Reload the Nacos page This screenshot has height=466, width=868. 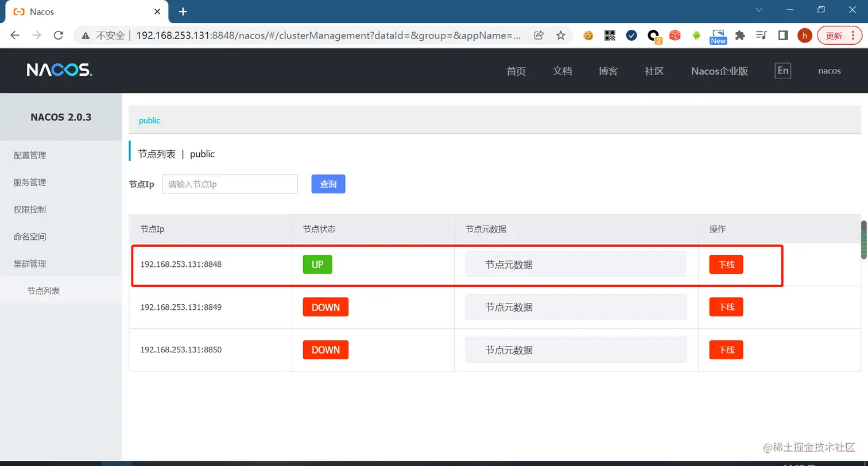[x=58, y=35]
